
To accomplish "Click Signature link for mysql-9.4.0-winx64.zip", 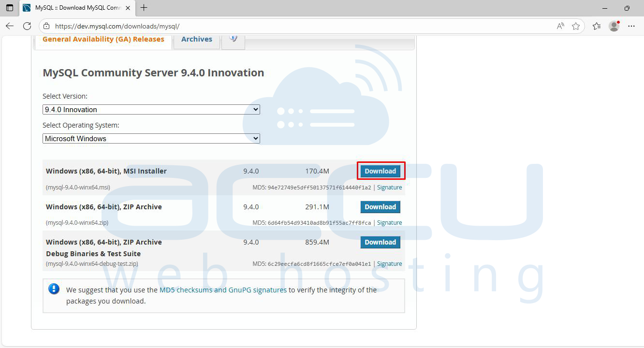I will 389,222.
